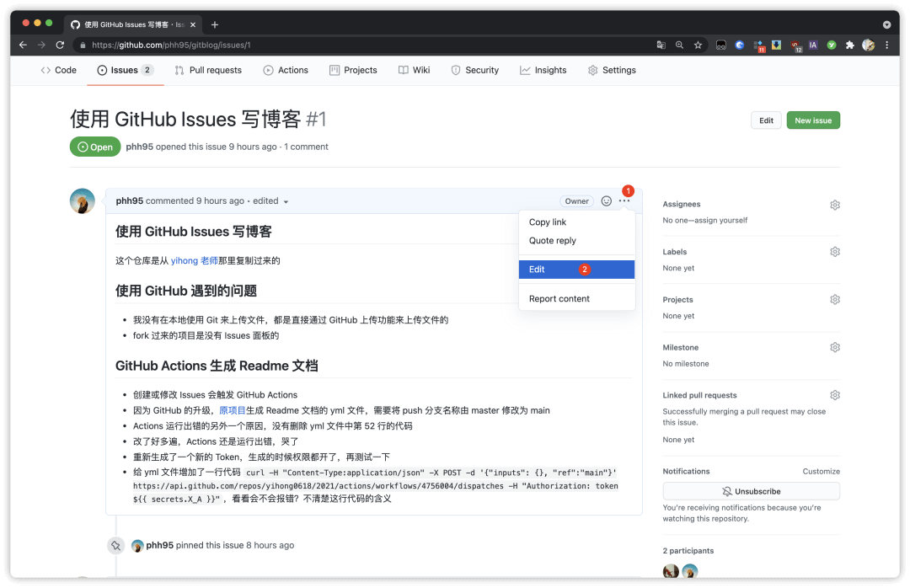Select Edit in comment menu

point(577,270)
